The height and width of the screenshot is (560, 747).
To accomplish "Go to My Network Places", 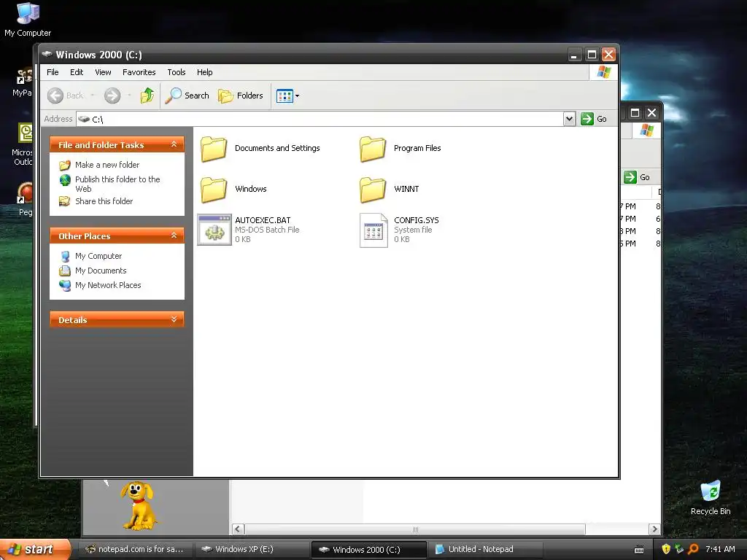I will (108, 285).
